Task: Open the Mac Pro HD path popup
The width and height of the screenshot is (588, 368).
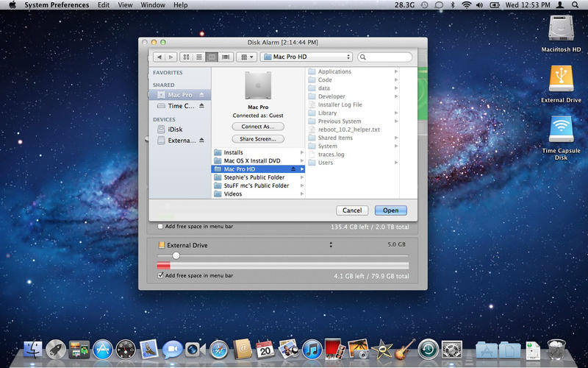Action: (306, 57)
